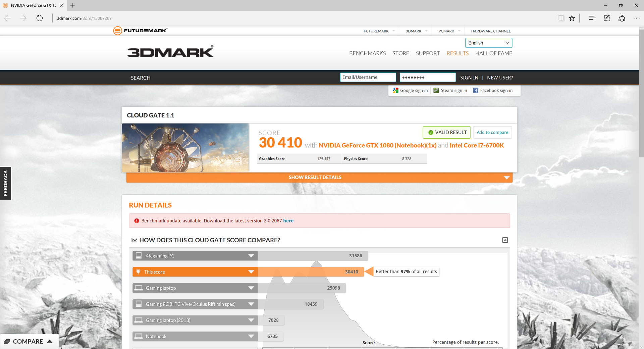Make a web note icon
Screen dimensions: 644x349
[607, 18]
